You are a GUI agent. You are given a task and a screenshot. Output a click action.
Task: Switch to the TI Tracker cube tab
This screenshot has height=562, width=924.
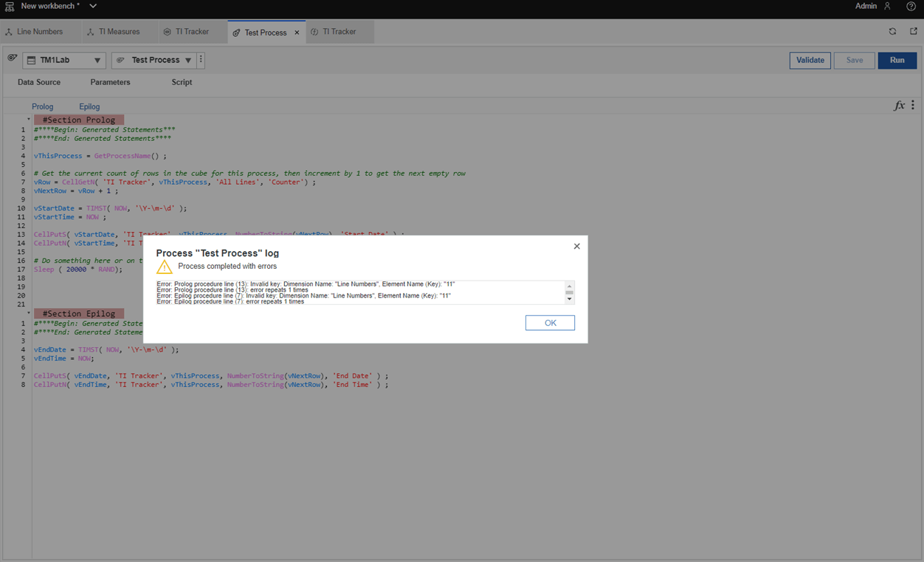pos(192,32)
